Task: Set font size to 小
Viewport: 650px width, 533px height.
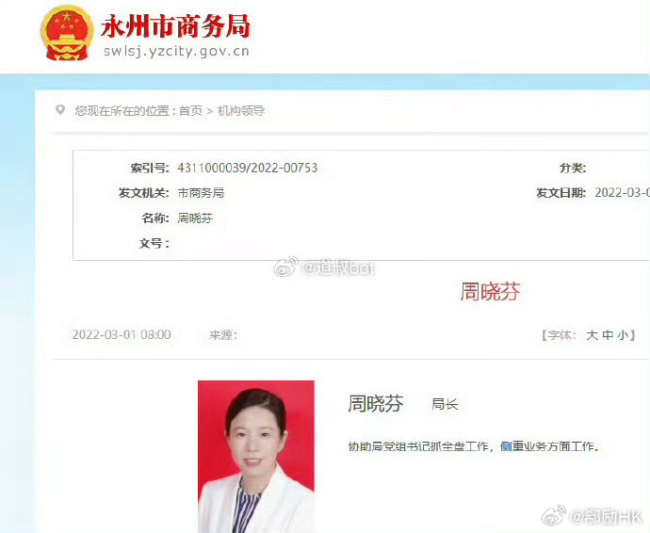Action: 623,335
